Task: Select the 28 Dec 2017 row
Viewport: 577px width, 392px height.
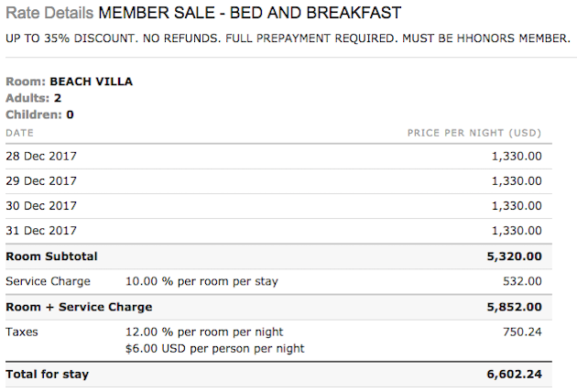Action: (x=279, y=157)
